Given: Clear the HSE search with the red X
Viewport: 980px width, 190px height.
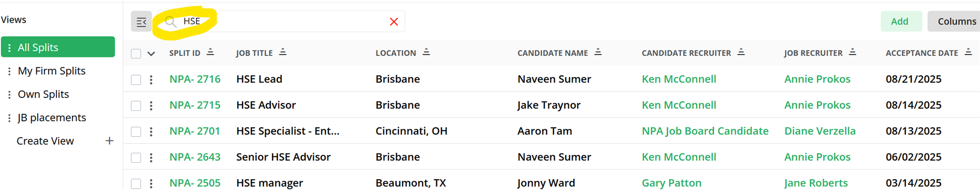Looking at the screenshot, I should coord(394,22).
